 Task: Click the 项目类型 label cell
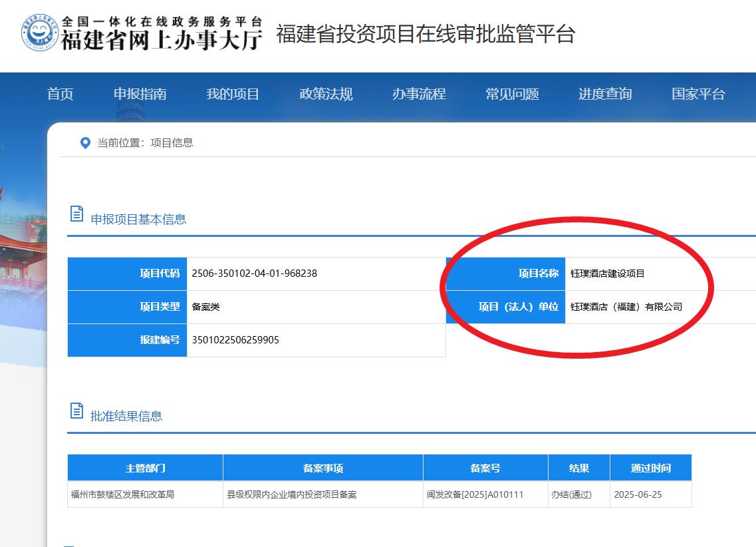tap(127, 307)
